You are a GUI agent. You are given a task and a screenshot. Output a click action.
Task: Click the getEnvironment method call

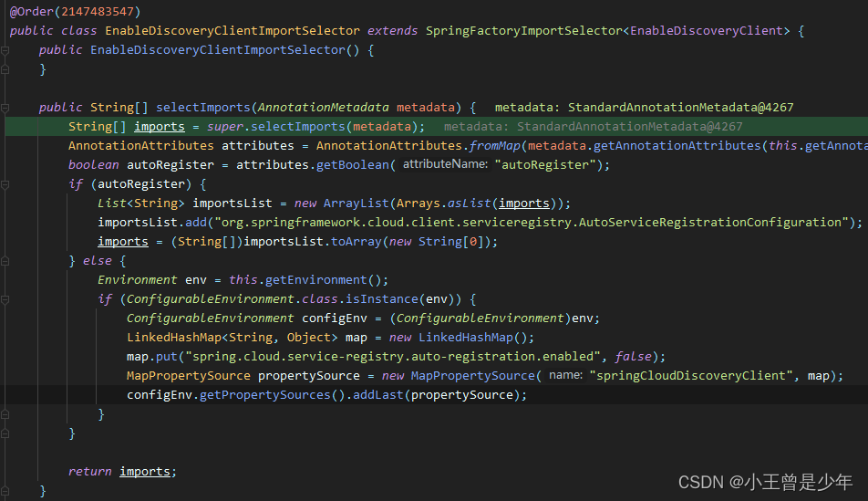[316, 280]
